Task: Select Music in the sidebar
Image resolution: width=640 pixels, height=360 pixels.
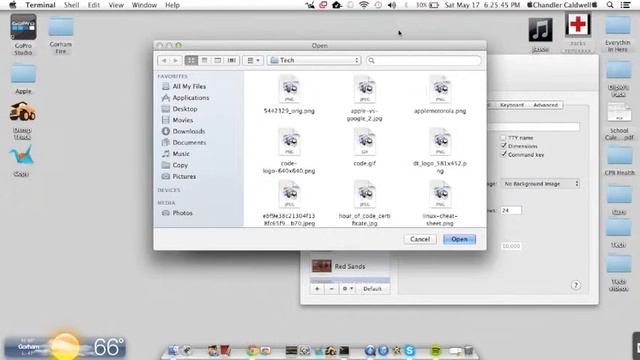Action: tap(176, 154)
